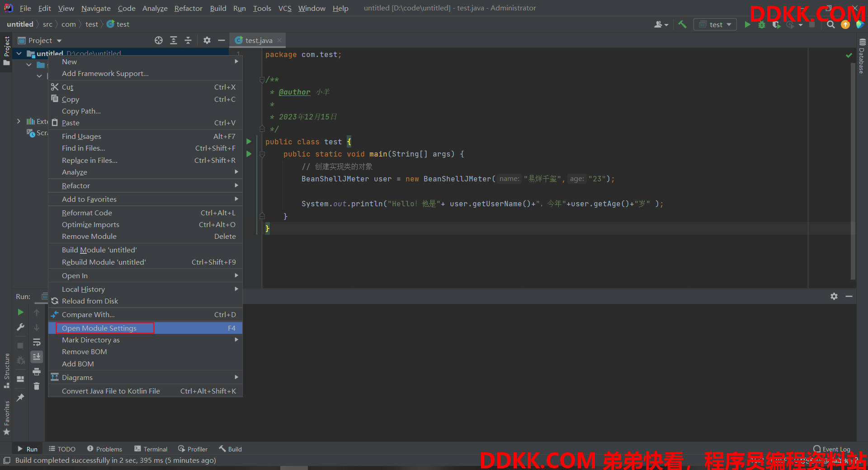Choose Find Usages
This screenshot has height=470, width=868.
pos(145,136)
